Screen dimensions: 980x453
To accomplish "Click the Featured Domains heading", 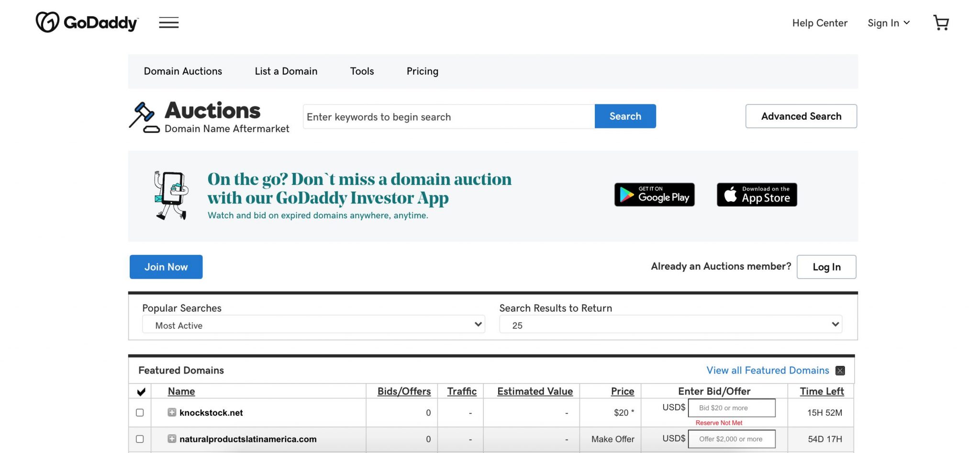I will click(181, 371).
